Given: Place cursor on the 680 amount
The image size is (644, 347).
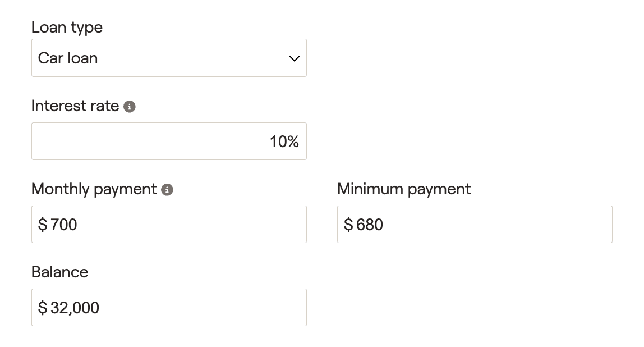Looking at the screenshot, I should 370,225.
